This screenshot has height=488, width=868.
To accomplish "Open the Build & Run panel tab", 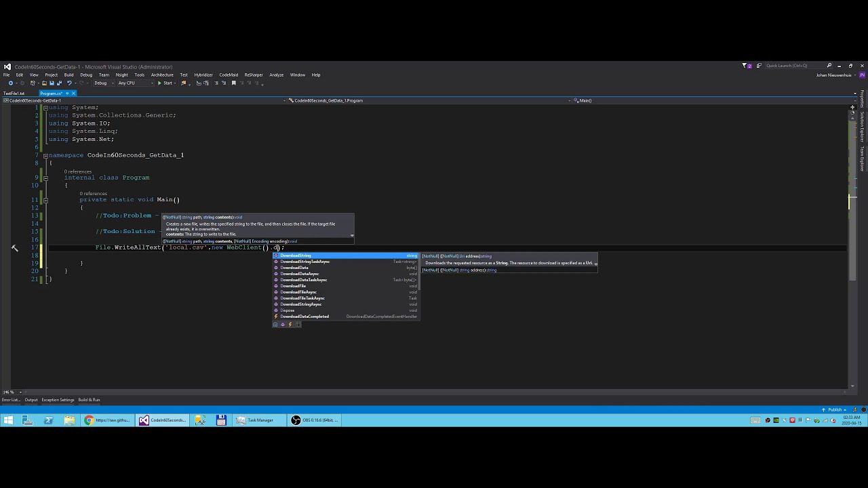I will click(89, 400).
